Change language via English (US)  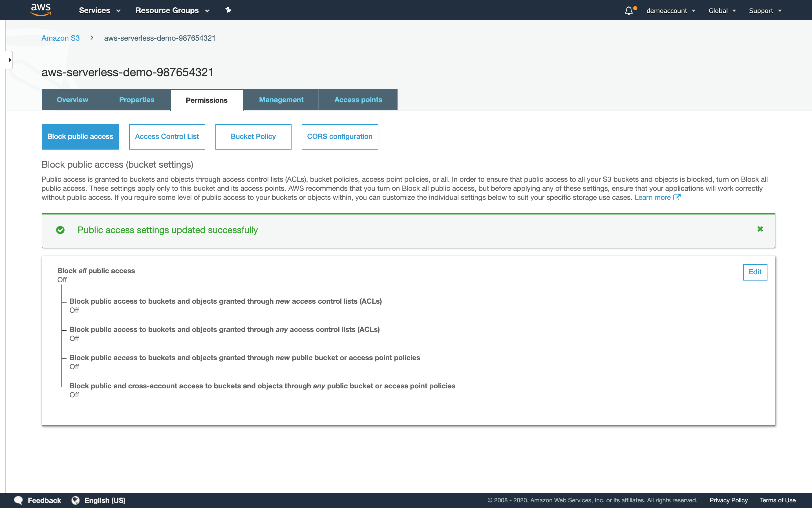point(105,500)
